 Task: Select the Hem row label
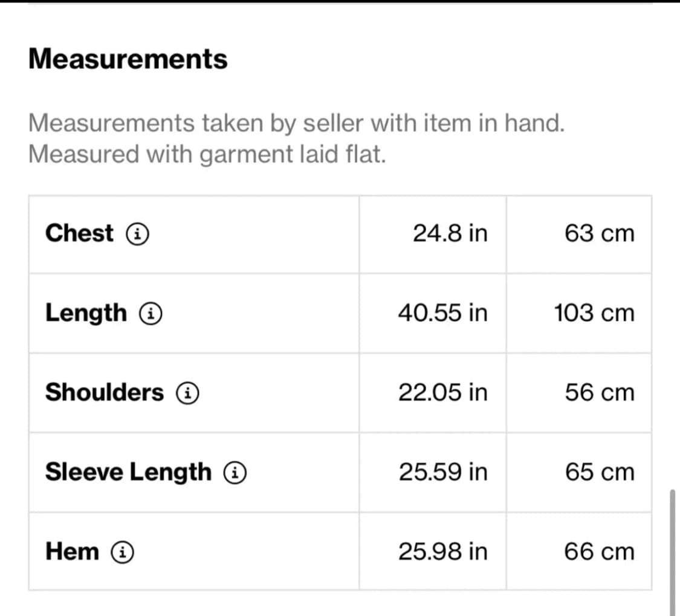(x=72, y=551)
